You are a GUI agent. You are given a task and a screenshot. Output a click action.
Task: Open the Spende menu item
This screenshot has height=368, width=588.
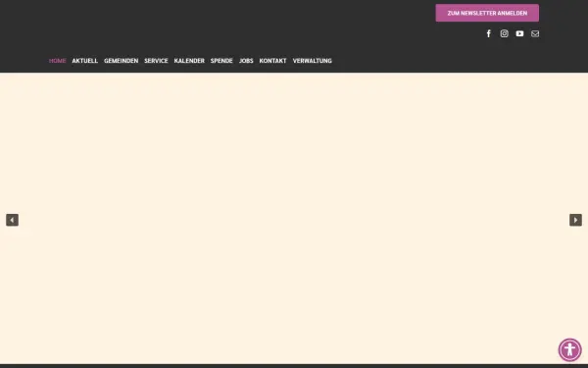point(221,61)
